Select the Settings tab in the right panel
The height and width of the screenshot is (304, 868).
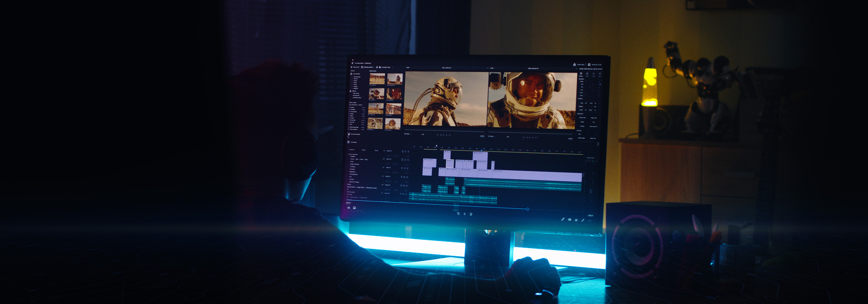tap(581, 75)
